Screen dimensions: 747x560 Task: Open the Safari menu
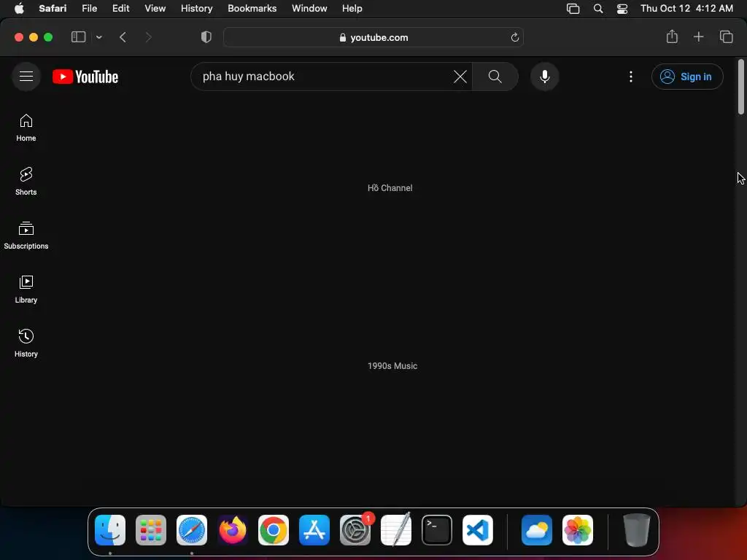click(53, 8)
